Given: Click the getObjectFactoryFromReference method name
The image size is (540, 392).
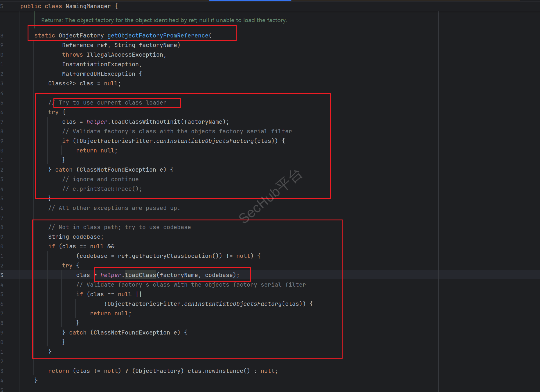Looking at the screenshot, I should click(x=158, y=35).
